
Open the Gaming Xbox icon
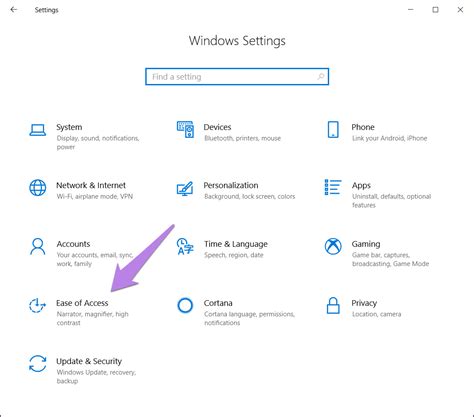pos(333,246)
